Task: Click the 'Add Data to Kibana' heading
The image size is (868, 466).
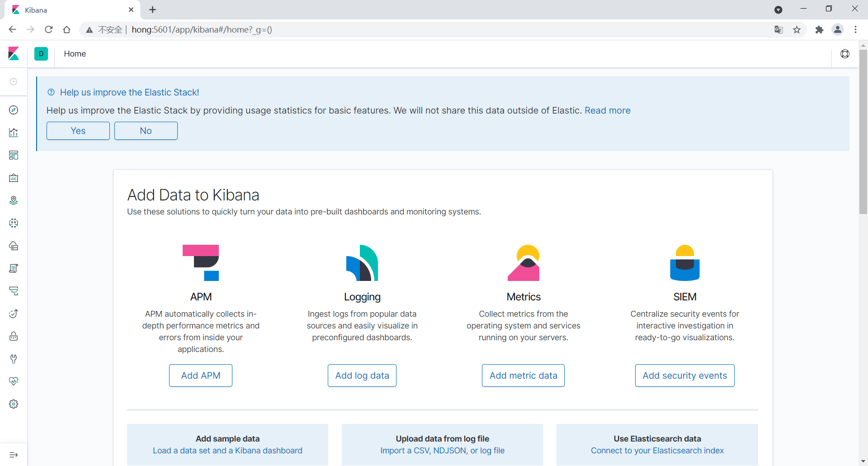Action: 193,195
